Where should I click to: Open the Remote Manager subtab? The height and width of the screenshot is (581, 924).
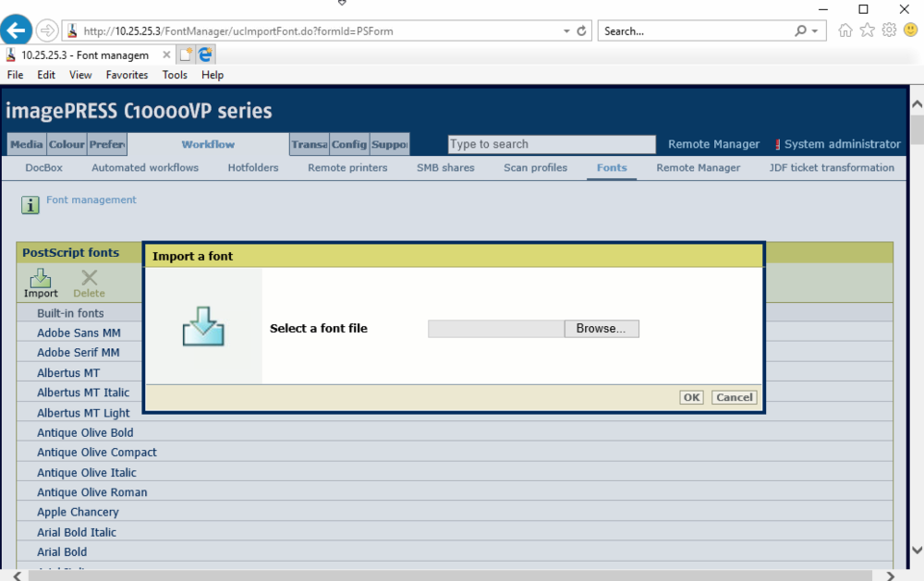pos(699,168)
